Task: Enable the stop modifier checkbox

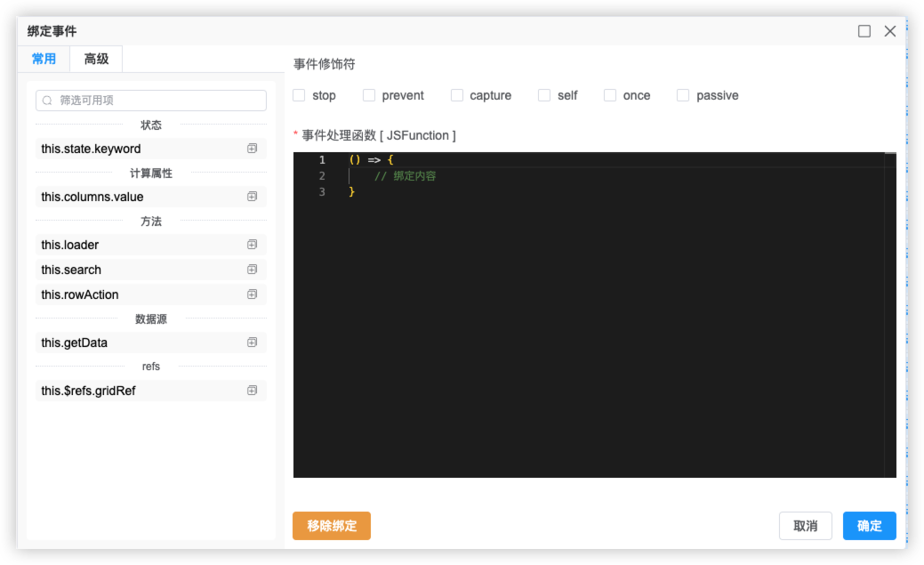Action: point(300,95)
